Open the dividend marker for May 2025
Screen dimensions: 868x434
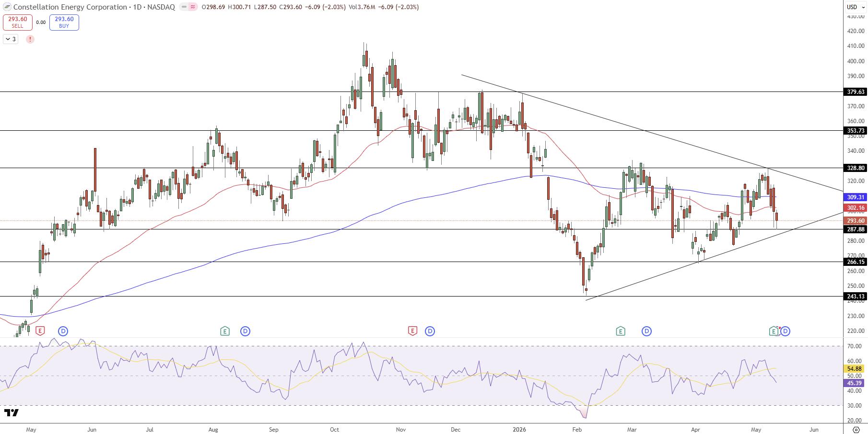(63, 331)
